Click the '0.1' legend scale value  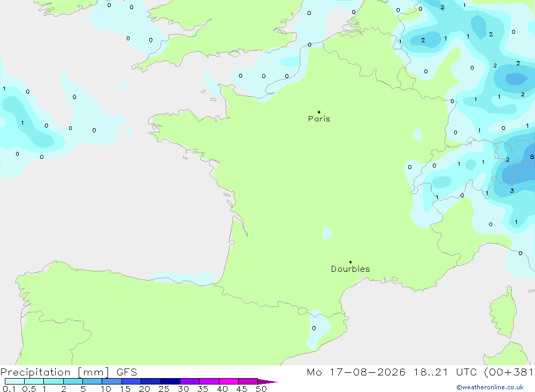pos(9,389)
